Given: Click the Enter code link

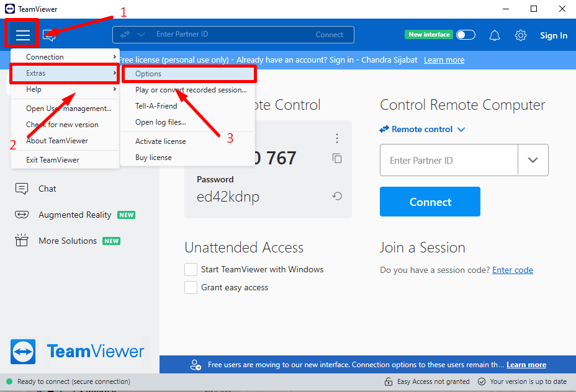Looking at the screenshot, I should (x=513, y=270).
